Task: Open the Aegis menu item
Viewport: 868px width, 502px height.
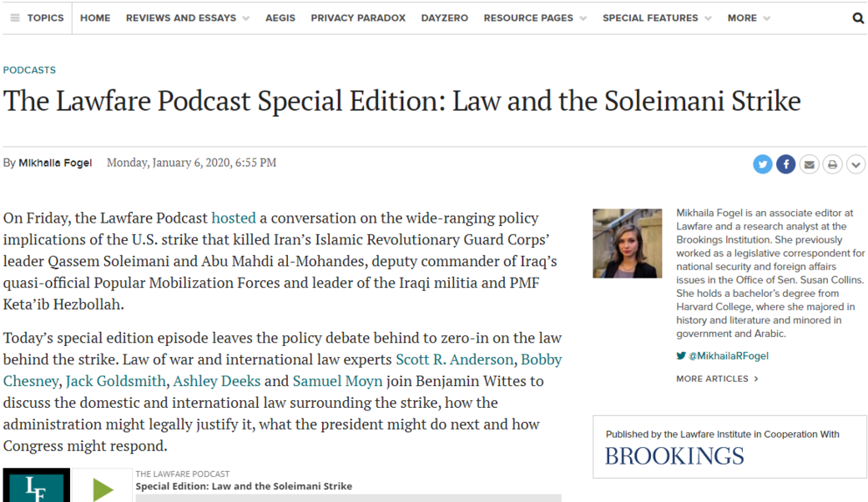Action: point(280,18)
